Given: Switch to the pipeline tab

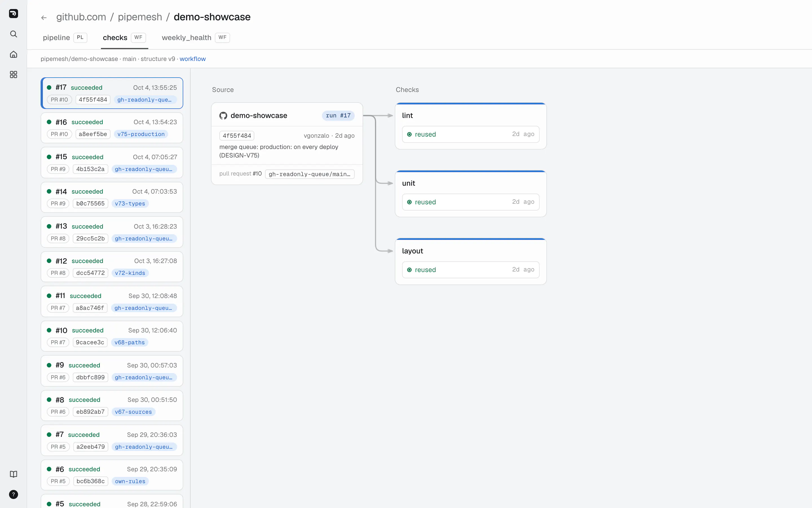Looking at the screenshot, I should 65,38.
